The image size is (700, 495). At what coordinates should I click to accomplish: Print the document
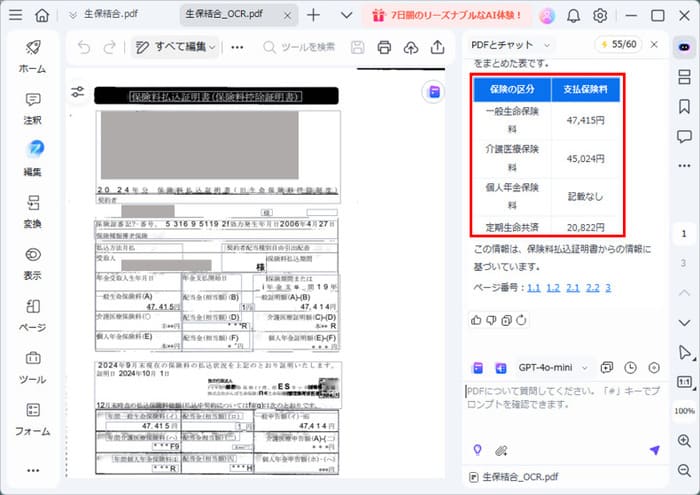click(384, 47)
